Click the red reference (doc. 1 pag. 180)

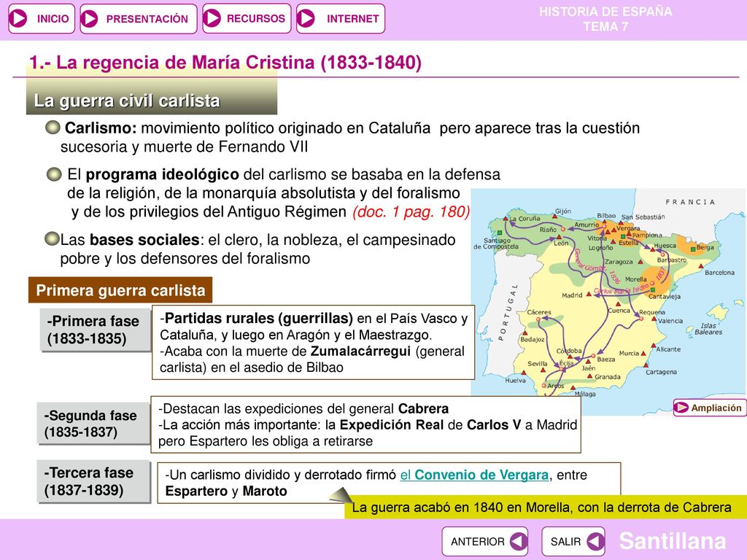pos(411,211)
